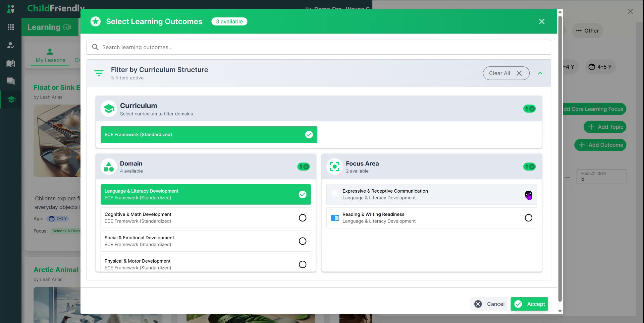
Task: Click the Expressive Communication chat icon
Action: tap(335, 194)
